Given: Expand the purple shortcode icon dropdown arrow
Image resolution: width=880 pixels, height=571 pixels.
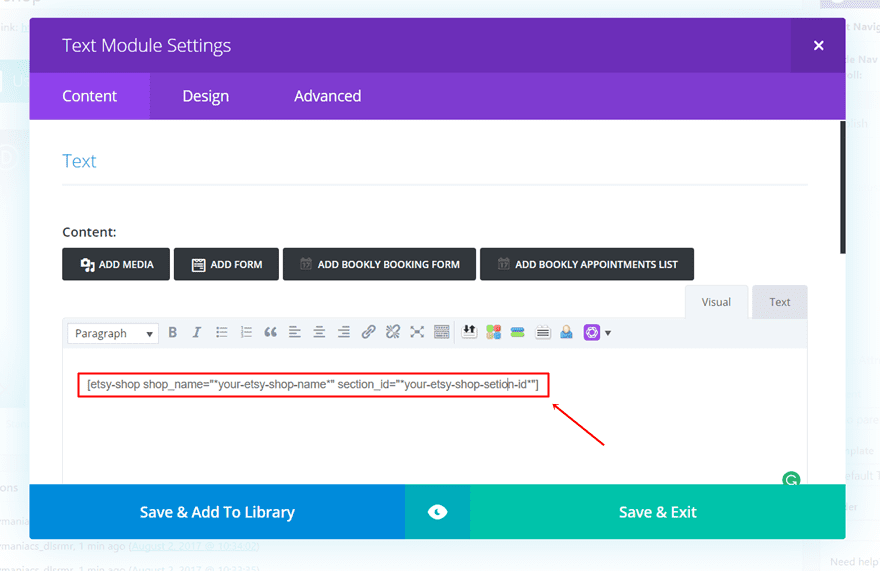Looking at the screenshot, I should tap(608, 333).
